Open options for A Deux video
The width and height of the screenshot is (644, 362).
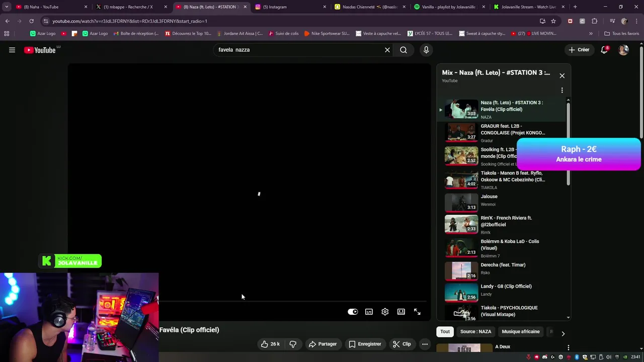568,347
